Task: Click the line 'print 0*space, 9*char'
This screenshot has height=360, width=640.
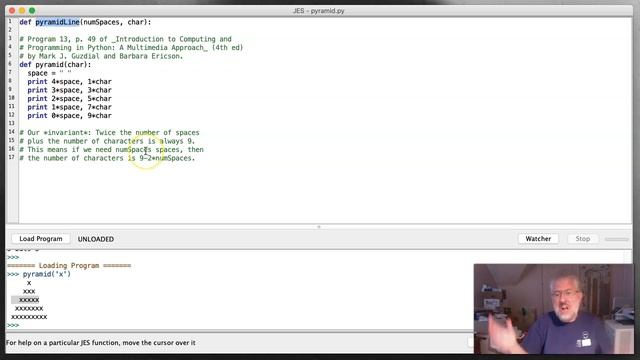Action: coord(69,116)
